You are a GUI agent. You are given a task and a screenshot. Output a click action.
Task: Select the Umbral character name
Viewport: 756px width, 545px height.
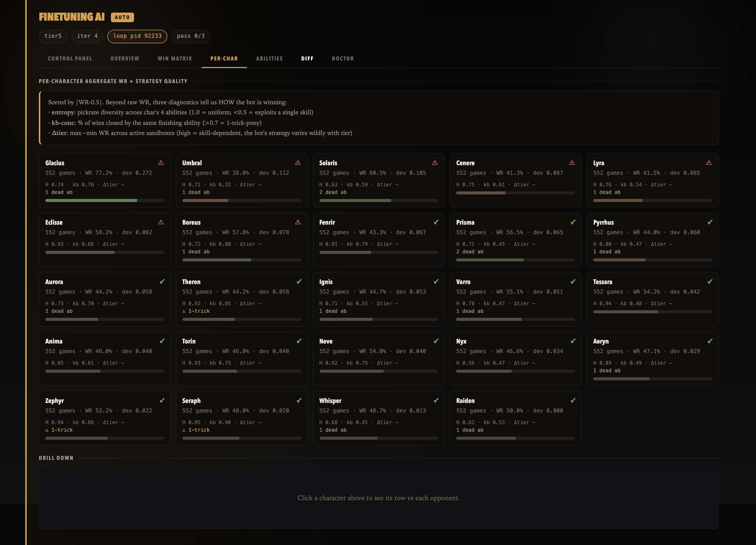point(192,163)
